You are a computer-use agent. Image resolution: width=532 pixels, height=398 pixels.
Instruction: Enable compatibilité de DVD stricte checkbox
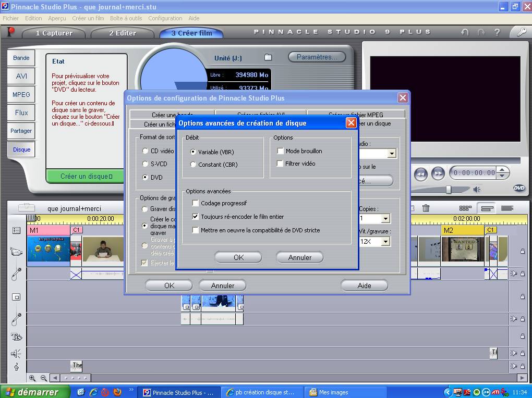coord(196,230)
